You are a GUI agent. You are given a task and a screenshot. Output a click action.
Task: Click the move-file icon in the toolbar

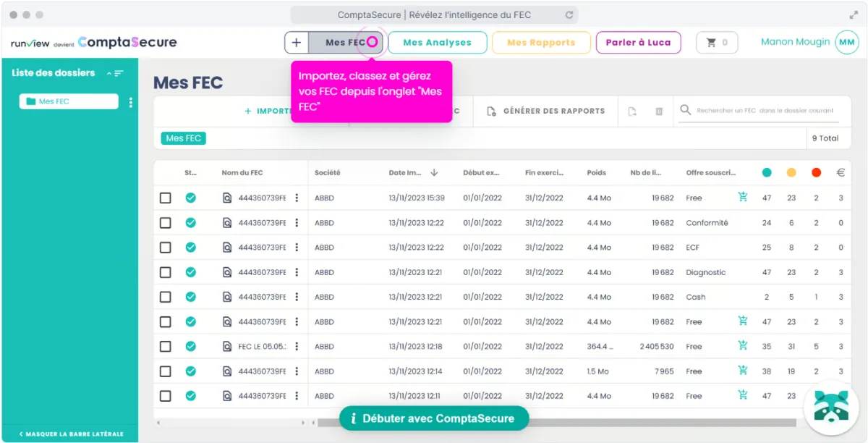632,111
